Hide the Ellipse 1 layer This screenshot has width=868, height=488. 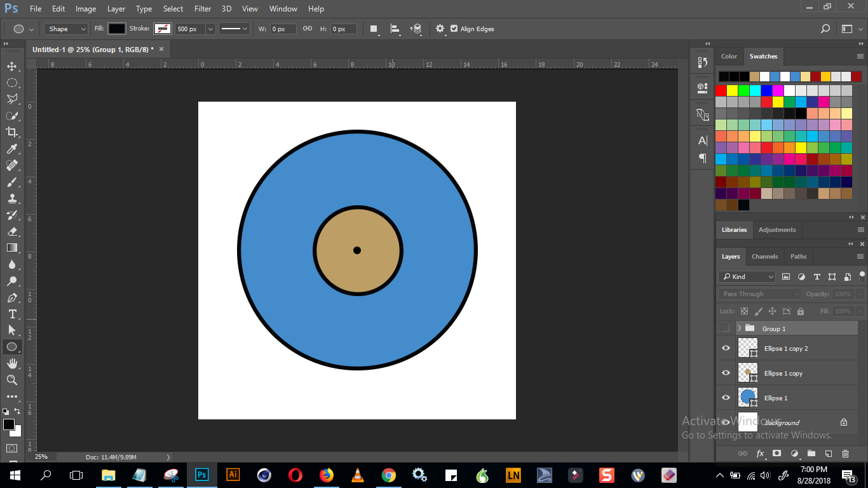point(726,398)
